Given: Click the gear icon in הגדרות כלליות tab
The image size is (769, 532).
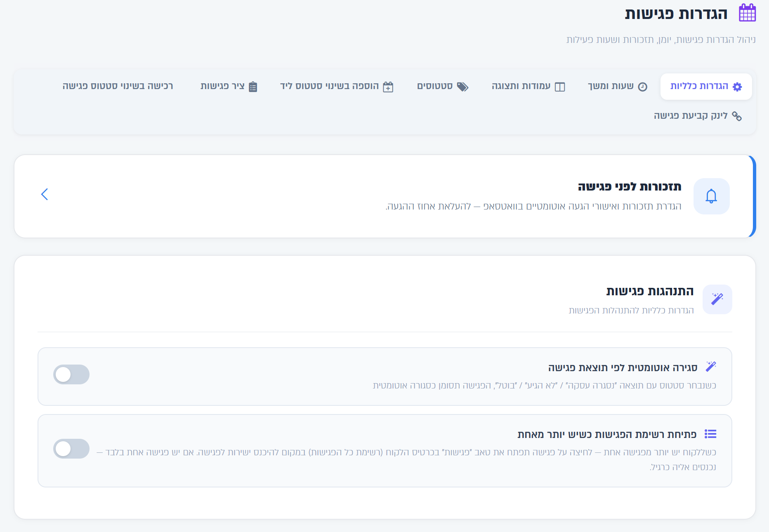Looking at the screenshot, I should click(737, 87).
